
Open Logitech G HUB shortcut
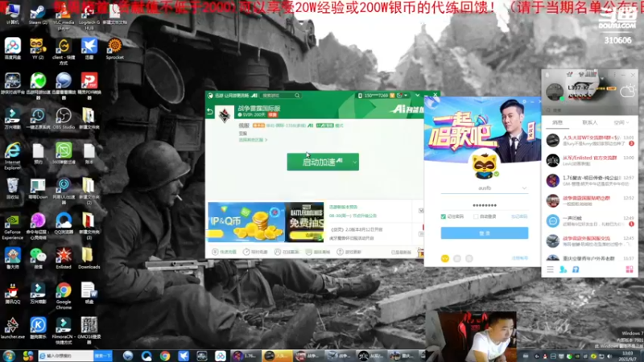pos(89,15)
